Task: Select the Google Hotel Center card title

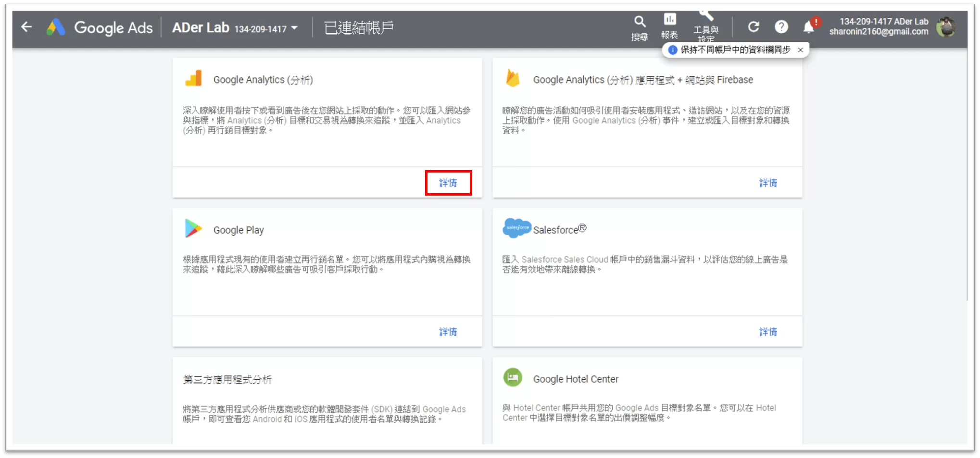Action: pyautogui.click(x=576, y=379)
